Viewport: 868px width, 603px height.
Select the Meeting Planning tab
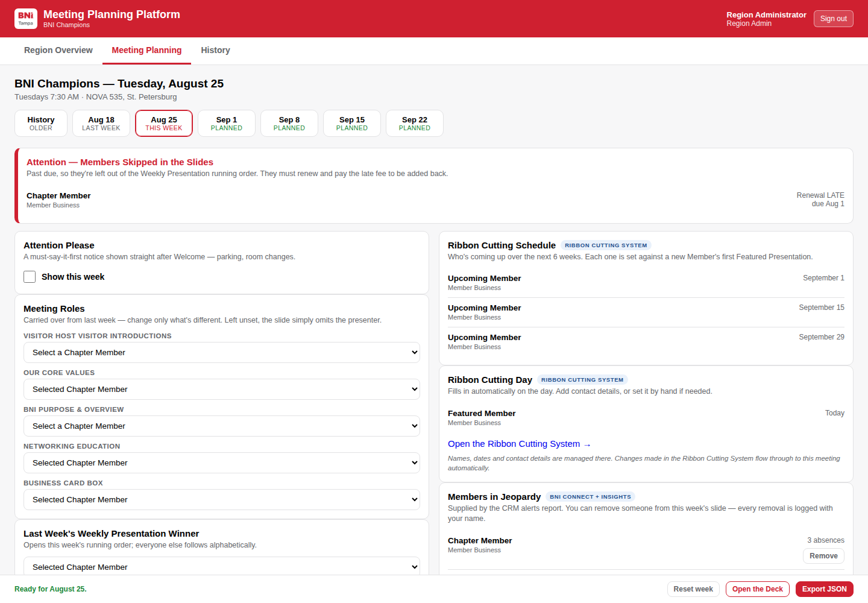(x=146, y=51)
